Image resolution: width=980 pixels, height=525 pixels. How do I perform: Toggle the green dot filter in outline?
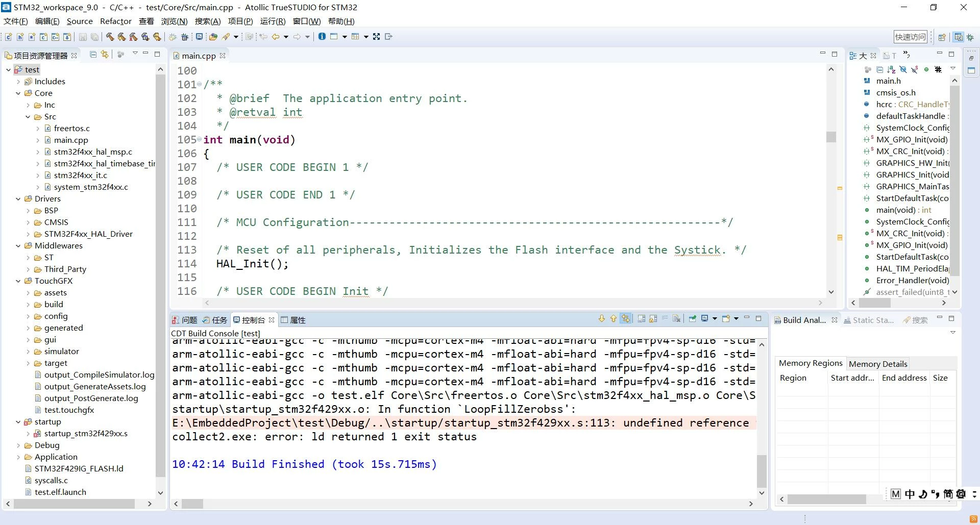(x=926, y=69)
